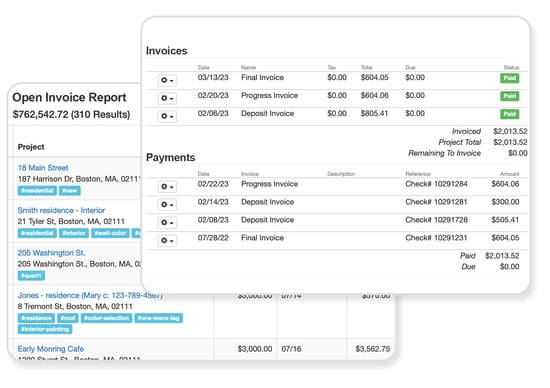This screenshot has height=388, width=550.
Task: Open gear menu for 02/20/23 Progress Invoice
Action: click(167, 99)
